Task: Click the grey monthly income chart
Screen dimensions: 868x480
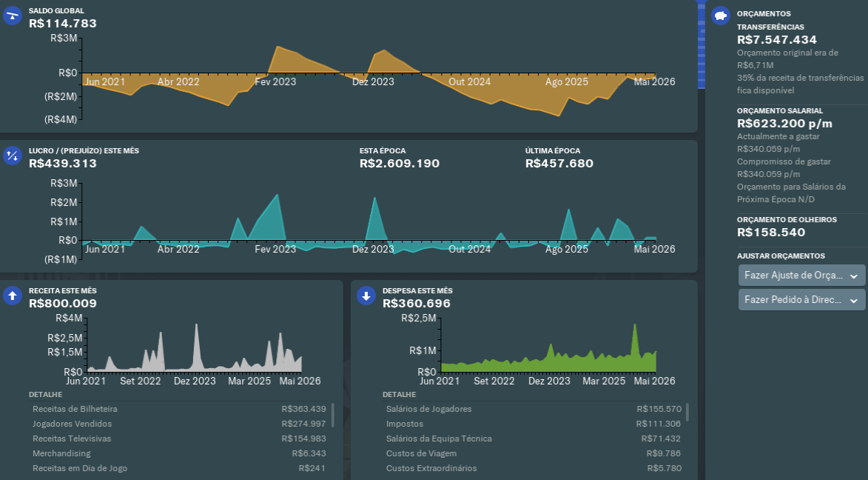Action: (194, 347)
